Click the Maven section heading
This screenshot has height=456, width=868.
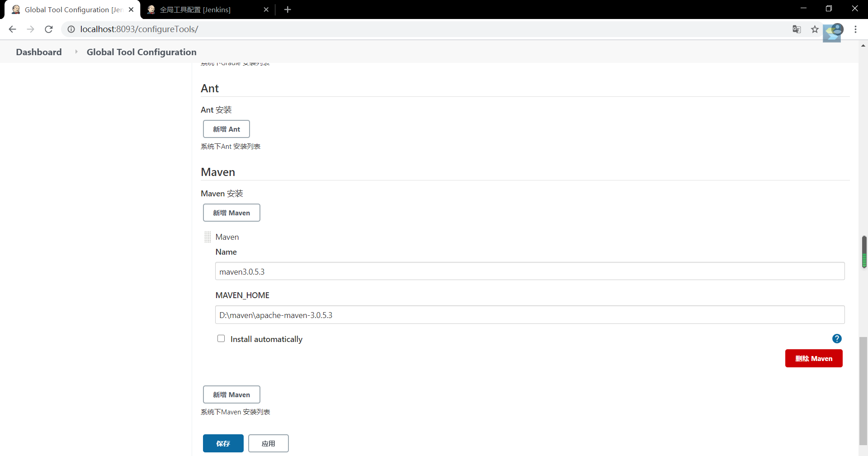218,172
